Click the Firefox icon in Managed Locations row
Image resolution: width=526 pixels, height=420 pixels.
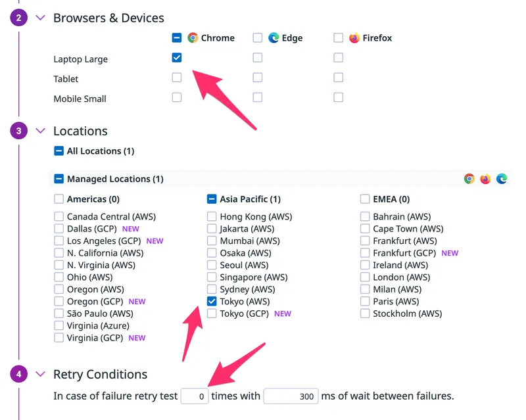tap(485, 179)
